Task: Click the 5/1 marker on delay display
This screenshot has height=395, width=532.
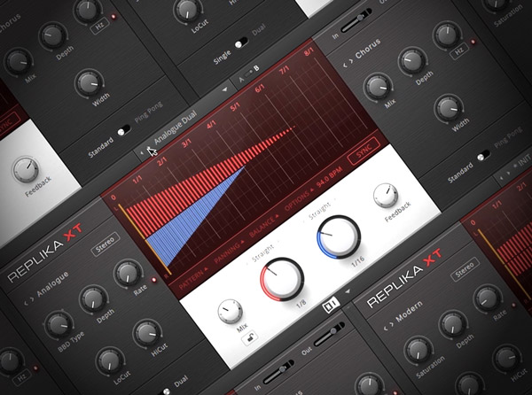Action: (235, 106)
